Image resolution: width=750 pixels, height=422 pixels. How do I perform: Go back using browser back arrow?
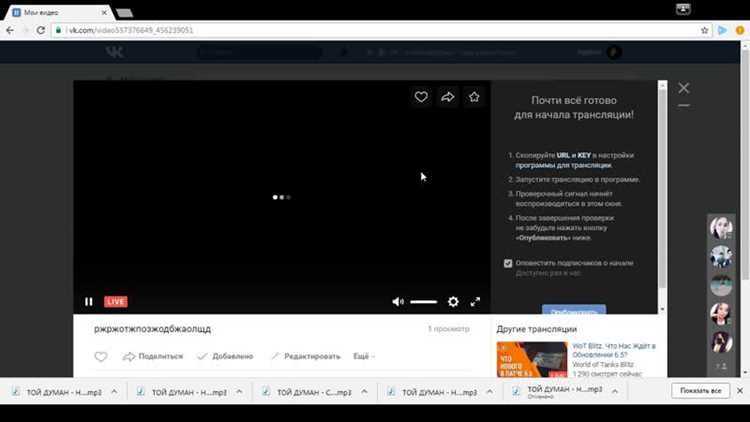[x=10, y=30]
